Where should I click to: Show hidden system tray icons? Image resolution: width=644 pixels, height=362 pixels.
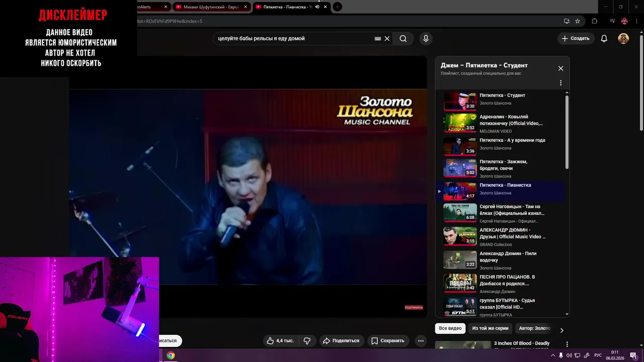coord(553,355)
